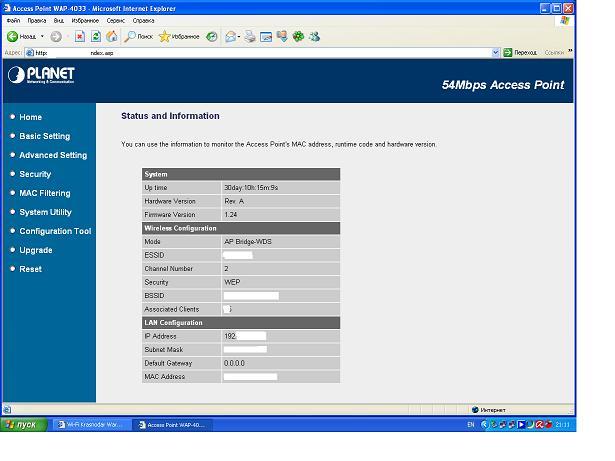Open the Basic Setting page
Screen dimensions: 615x461
click(x=45, y=136)
